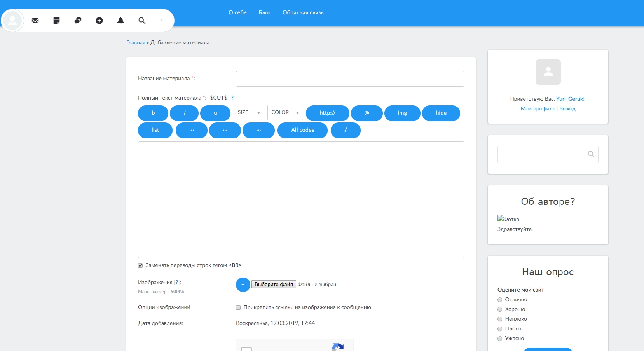Click the plus add-content icon

99,21
